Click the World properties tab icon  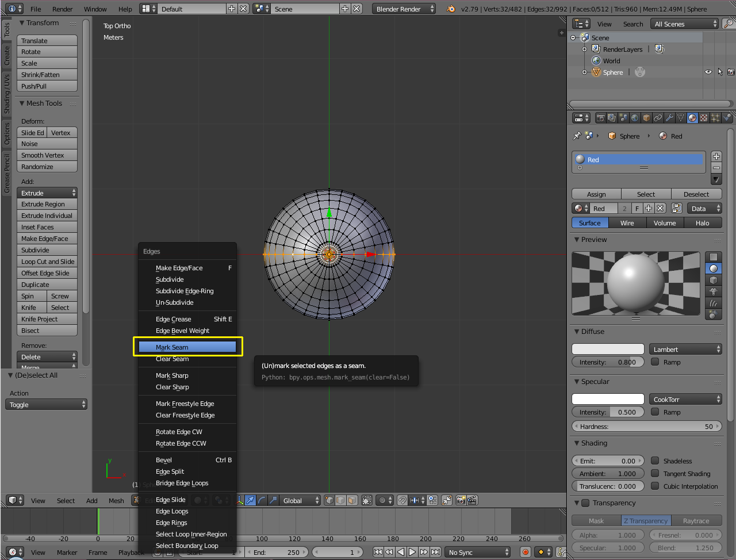(x=635, y=118)
